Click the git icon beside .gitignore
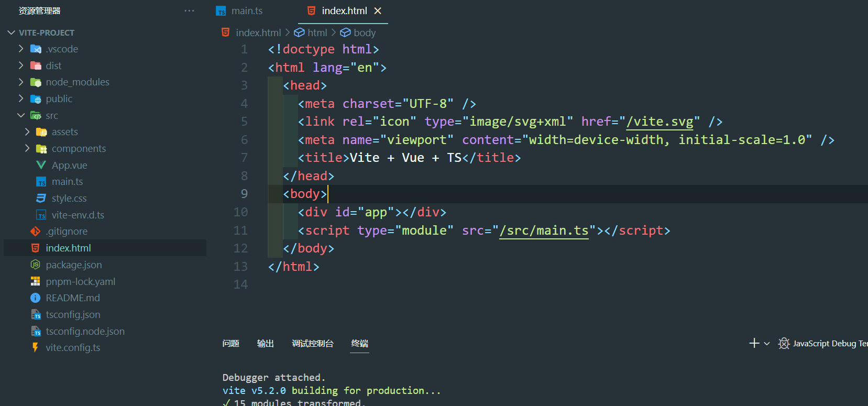The width and height of the screenshot is (868, 406). (36, 232)
